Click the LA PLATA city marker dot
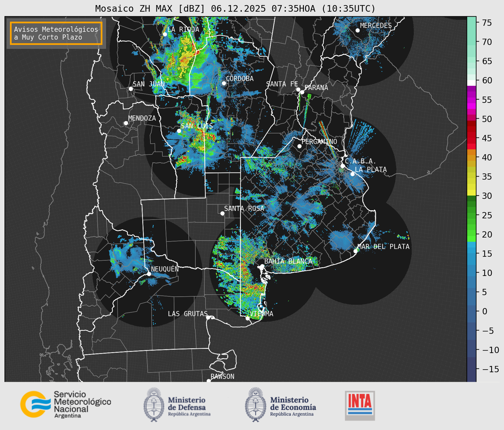This screenshot has width=504, height=430. [x=353, y=174]
